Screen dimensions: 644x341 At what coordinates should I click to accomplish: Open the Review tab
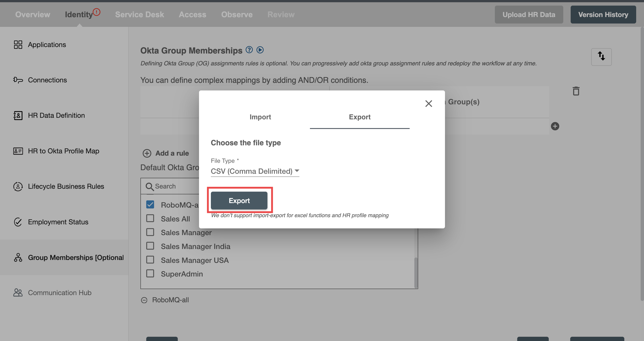click(281, 15)
